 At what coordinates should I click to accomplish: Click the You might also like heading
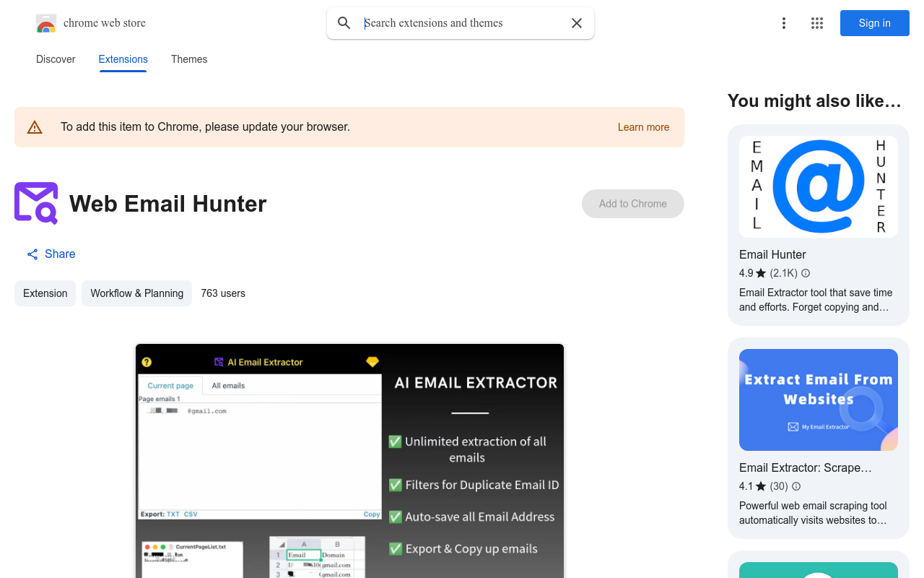click(x=814, y=101)
